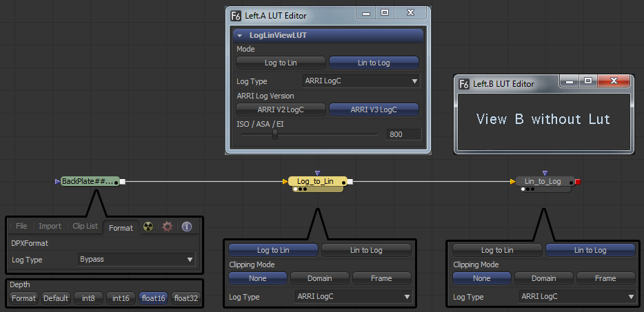Choose ARRI V2 LogC version

(x=281, y=110)
